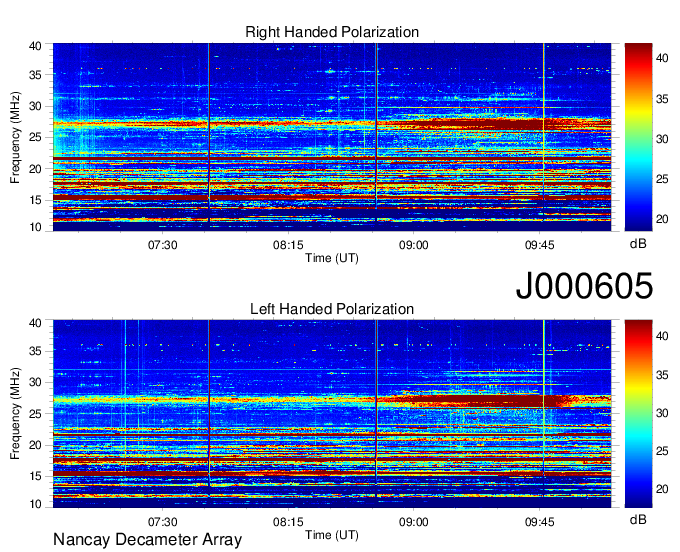Screen dimensions: 680x552
Task: Click the 25 dB label on the bottom color bar
Action: pyautogui.click(x=662, y=451)
